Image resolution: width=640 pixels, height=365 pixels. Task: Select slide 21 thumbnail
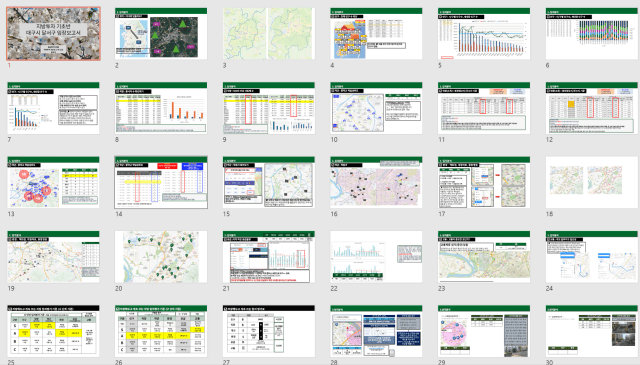(269, 257)
